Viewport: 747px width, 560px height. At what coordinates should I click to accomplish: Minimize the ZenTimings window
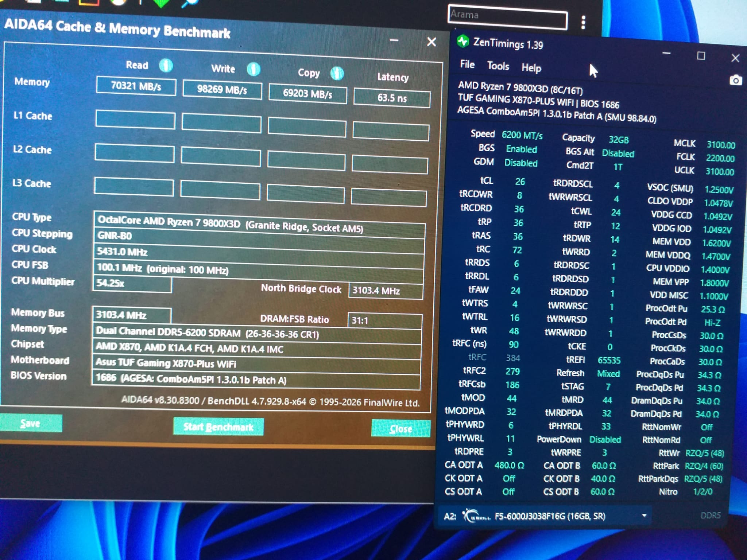tap(666, 54)
